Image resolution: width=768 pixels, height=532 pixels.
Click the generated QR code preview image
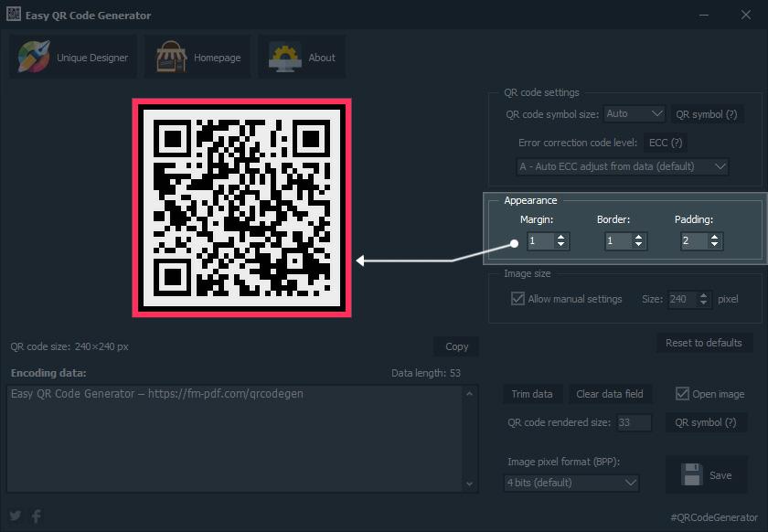point(241,207)
